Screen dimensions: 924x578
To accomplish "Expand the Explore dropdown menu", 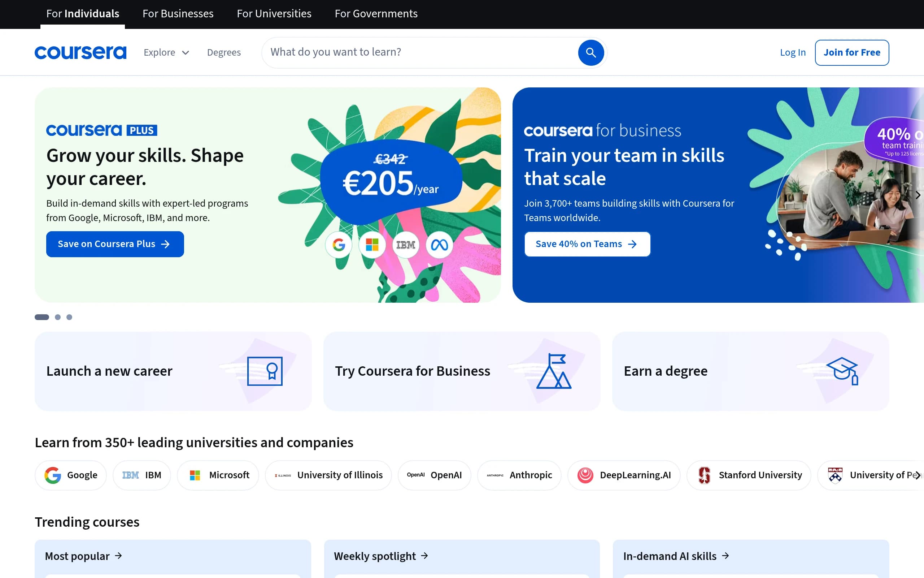I will 166,52.
